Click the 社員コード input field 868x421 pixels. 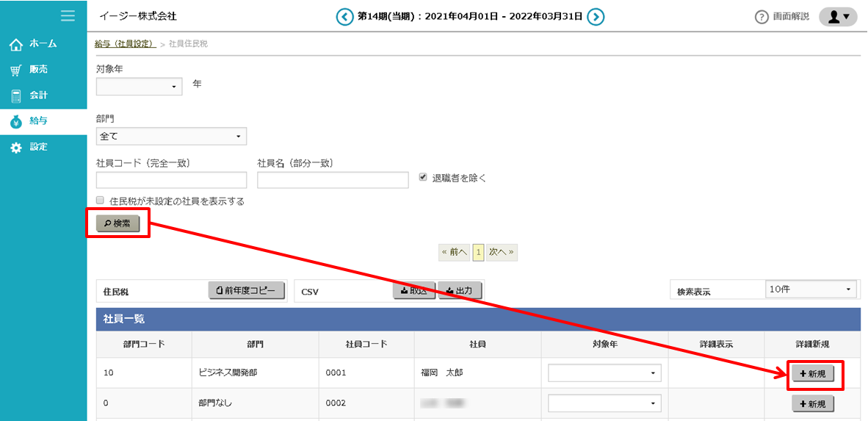[171, 180]
